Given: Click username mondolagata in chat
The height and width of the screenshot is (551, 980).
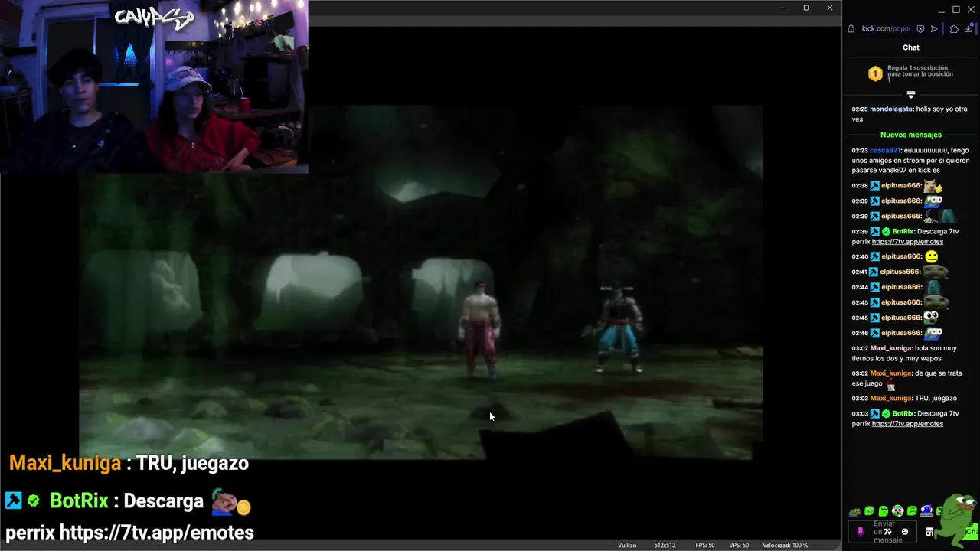Looking at the screenshot, I should tap(891, 109).
